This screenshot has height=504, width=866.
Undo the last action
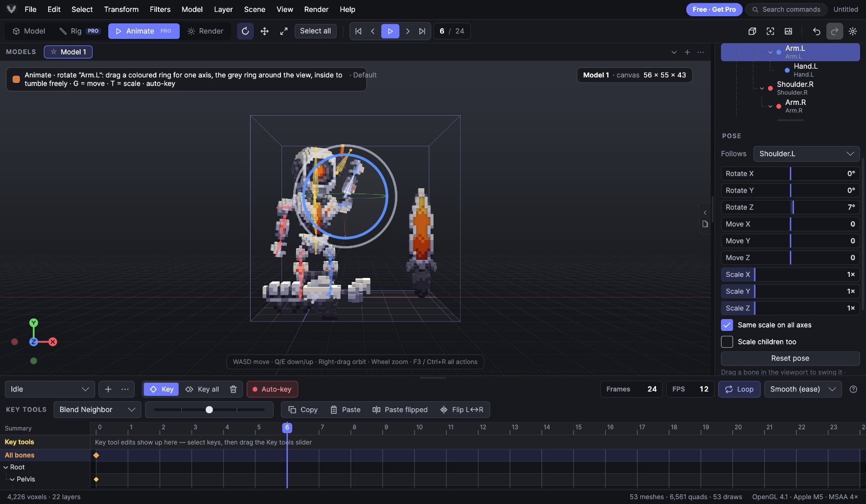pos(817,31)
